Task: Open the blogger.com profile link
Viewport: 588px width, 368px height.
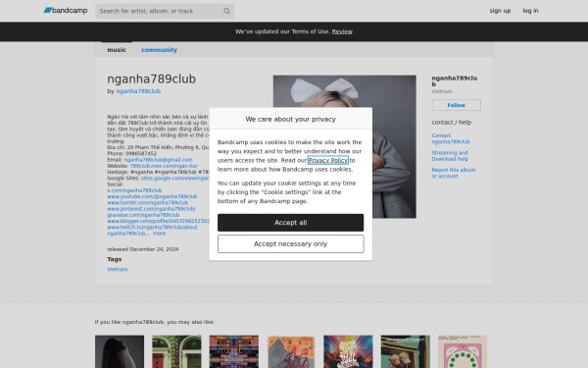Action: tap(158, 221)
